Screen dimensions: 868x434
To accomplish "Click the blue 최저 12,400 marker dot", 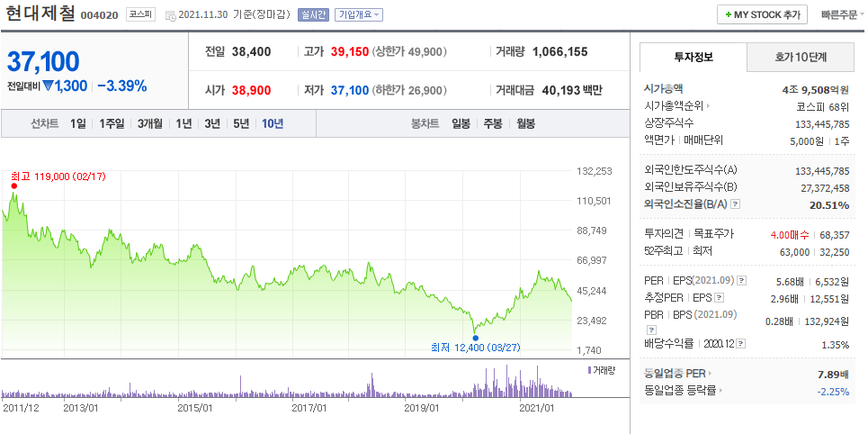I will click(475, 338).
